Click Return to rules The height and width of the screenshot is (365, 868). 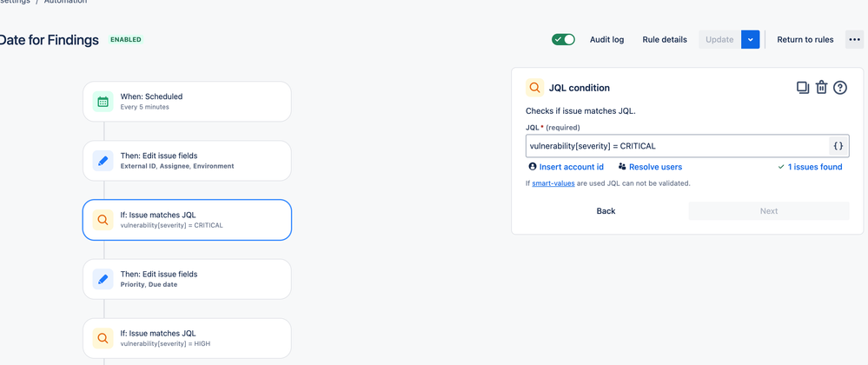coord(805,39)
